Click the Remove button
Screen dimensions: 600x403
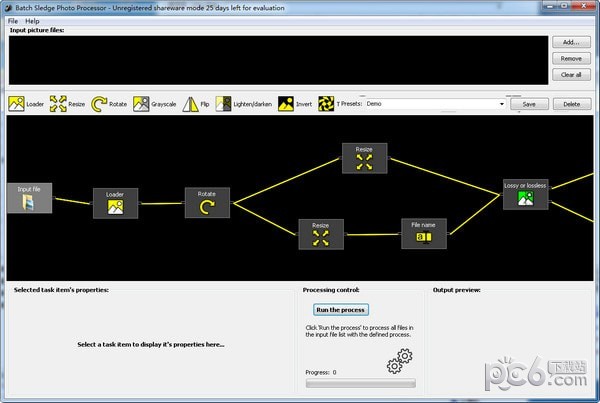(x=571, y=59)
